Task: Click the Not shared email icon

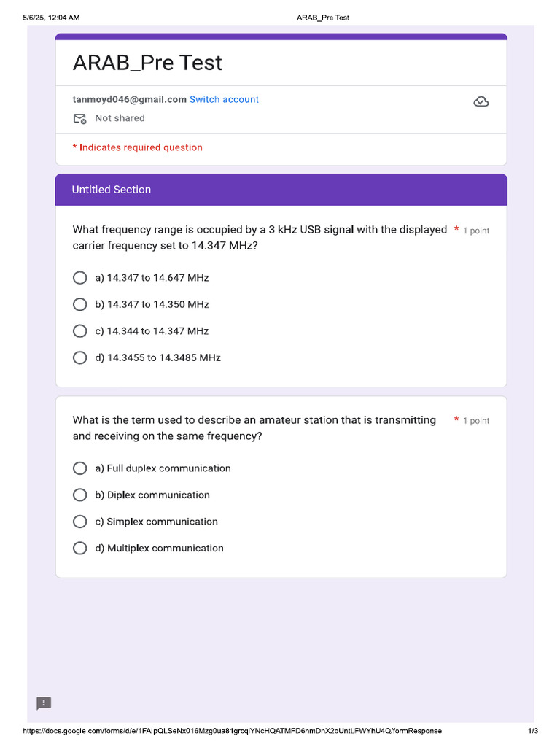Action: (79, 119)
